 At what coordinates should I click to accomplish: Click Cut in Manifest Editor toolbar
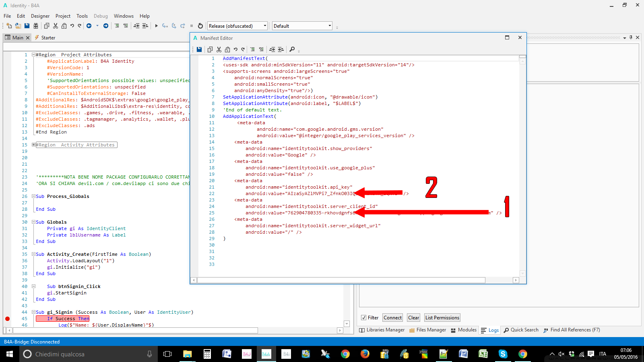[x=219, y=49]
